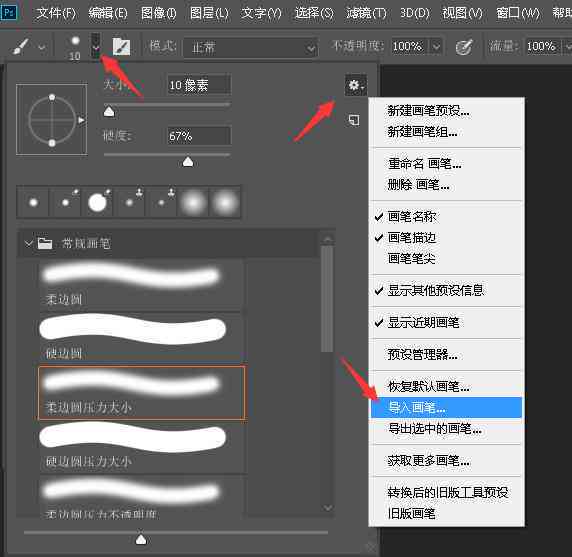The image size is (572, 557).
Task: Open the 文件(F) menu
Action: 56,13
